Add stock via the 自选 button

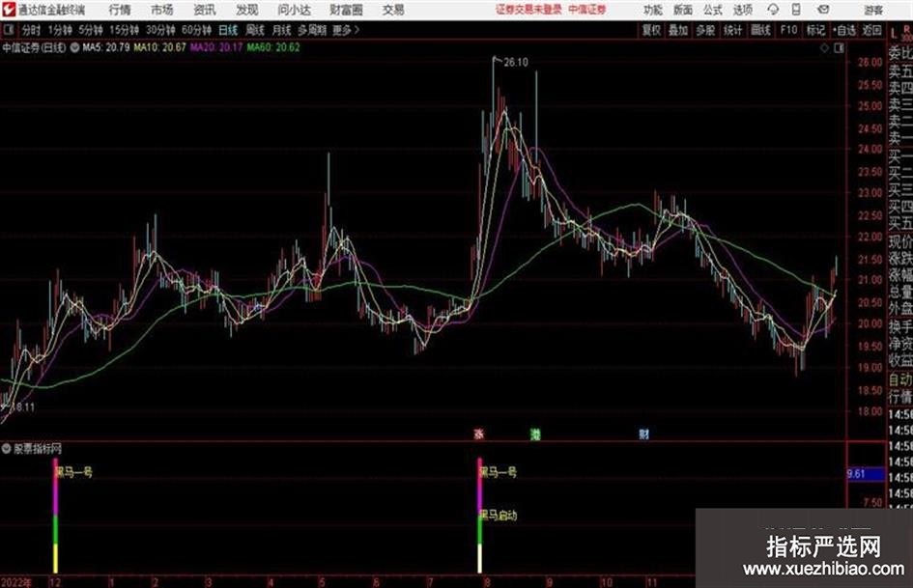[844, 30]
